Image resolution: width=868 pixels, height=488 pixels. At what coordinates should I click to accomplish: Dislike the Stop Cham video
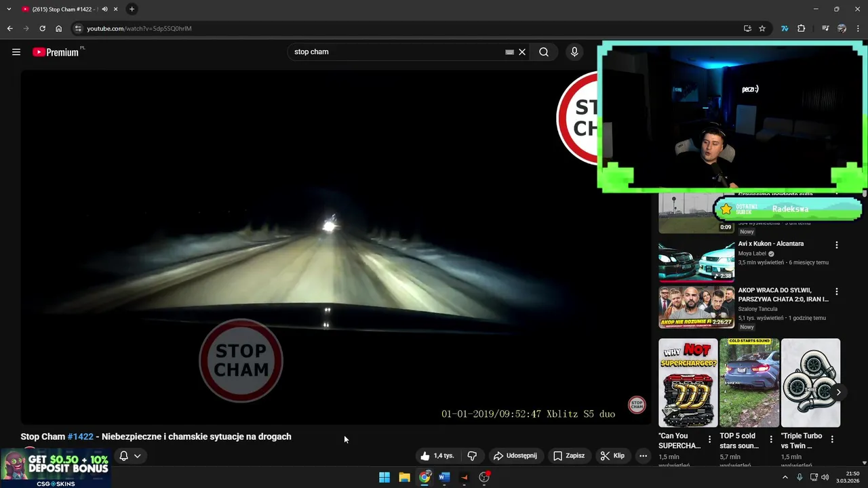[472, 455]
